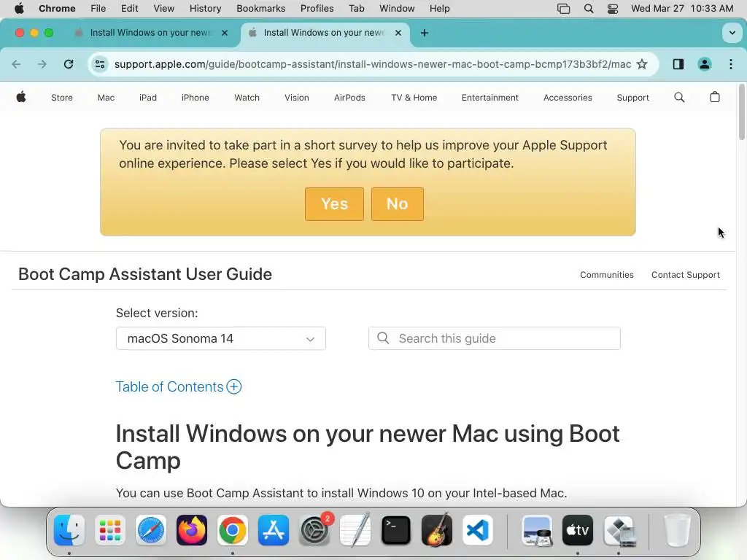Click the Apple logo in site navigation
Screen dimensions: 747x560
point(21,97)
